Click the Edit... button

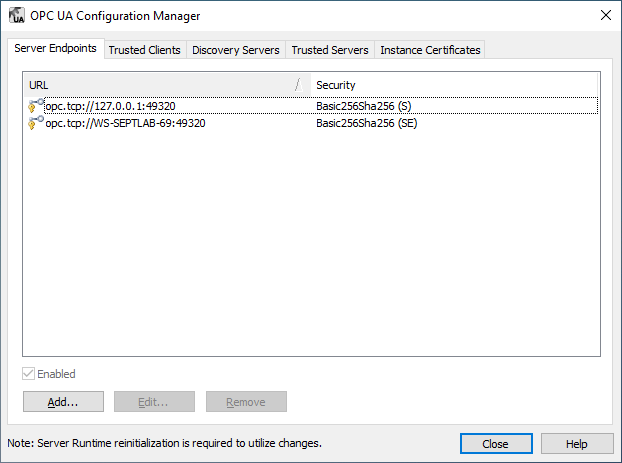click(x=154, y=402)
